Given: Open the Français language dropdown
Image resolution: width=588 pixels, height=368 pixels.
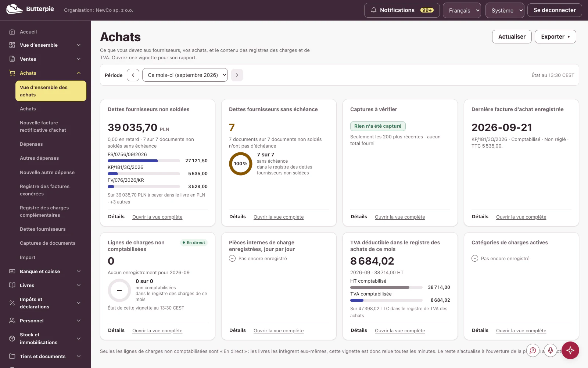Looking at the screenshot, I should click(x=462, y=10).
